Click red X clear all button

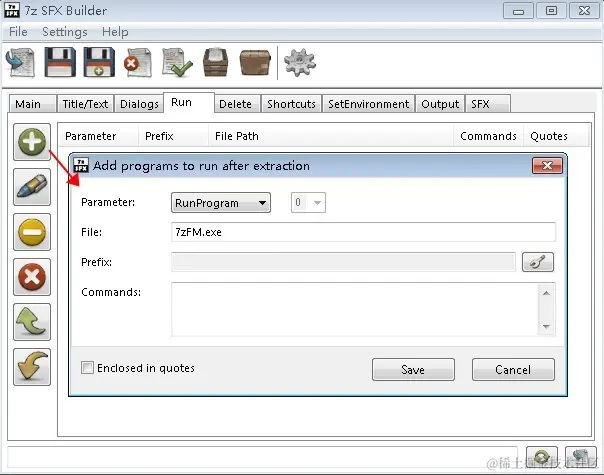point(32,277)
